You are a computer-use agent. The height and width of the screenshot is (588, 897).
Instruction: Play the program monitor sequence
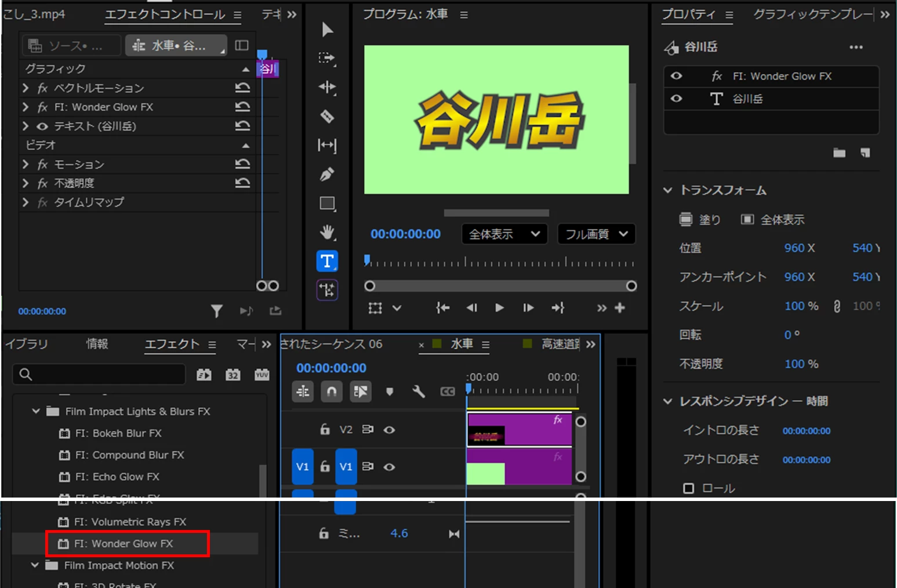pyautogui.click(x=500, y=308)
